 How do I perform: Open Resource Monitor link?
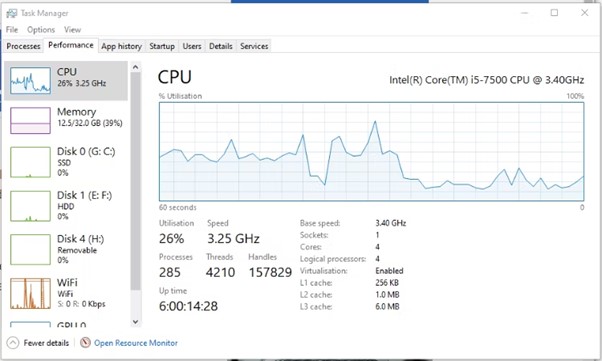pyautogui.click(x=136, y=343)
